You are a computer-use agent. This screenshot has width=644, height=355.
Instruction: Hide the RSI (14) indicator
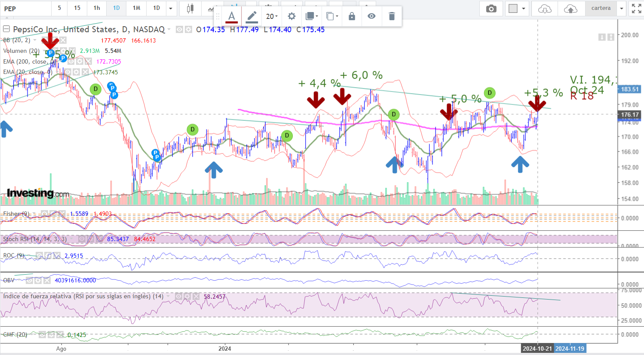[x=179, y=297]
